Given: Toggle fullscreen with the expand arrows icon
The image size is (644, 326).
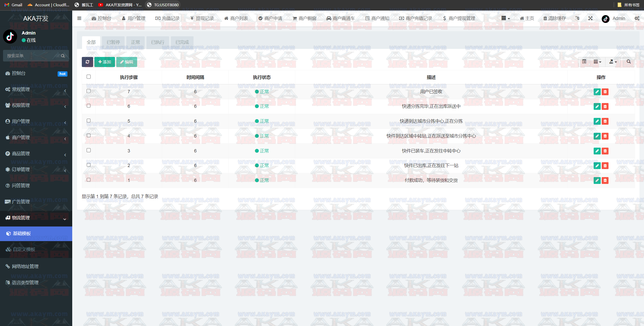Looking at the screenshot, I should coord(590,18).
